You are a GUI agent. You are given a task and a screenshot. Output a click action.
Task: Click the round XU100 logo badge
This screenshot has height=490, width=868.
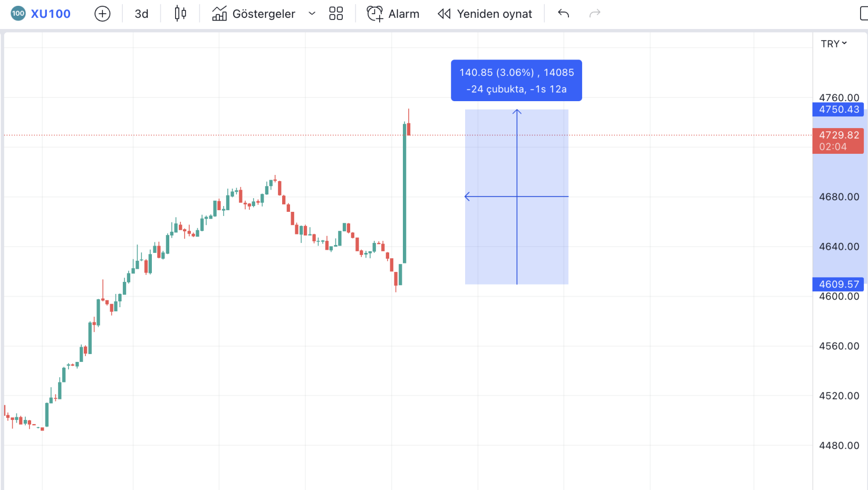pos(18,14)
